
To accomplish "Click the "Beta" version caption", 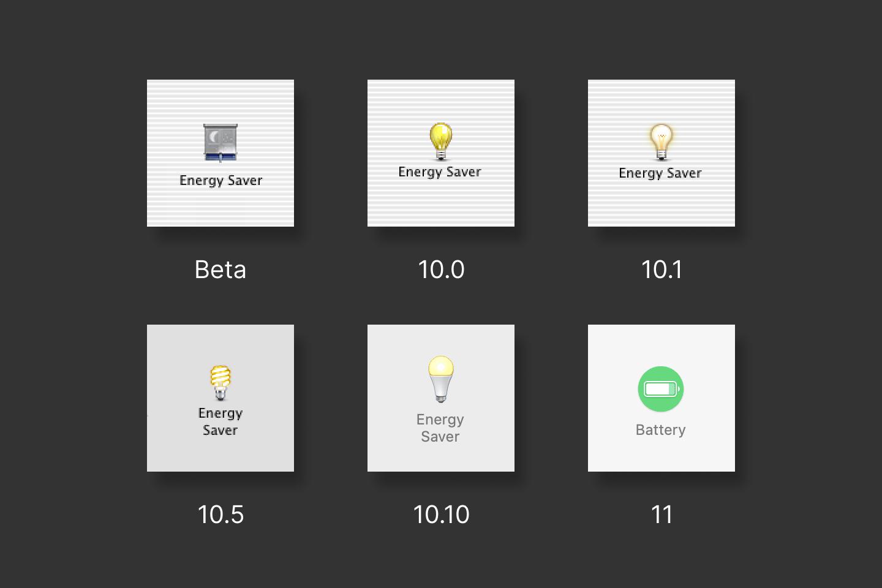I will pos(221,269).
